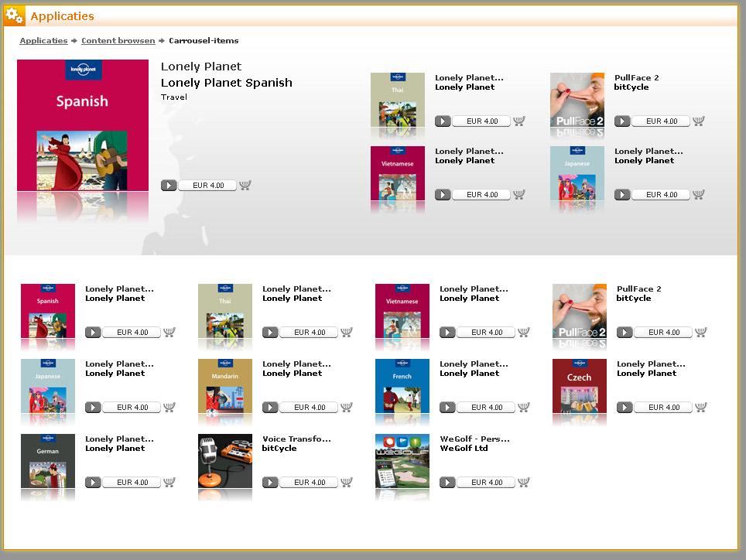
Task: Open the Czech cover thumbnail
Action: tap(580, 385)
